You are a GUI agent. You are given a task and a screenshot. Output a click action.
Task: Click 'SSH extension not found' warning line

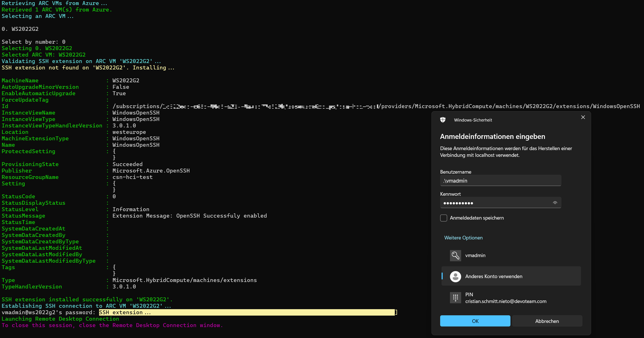[x=88, y=67]
